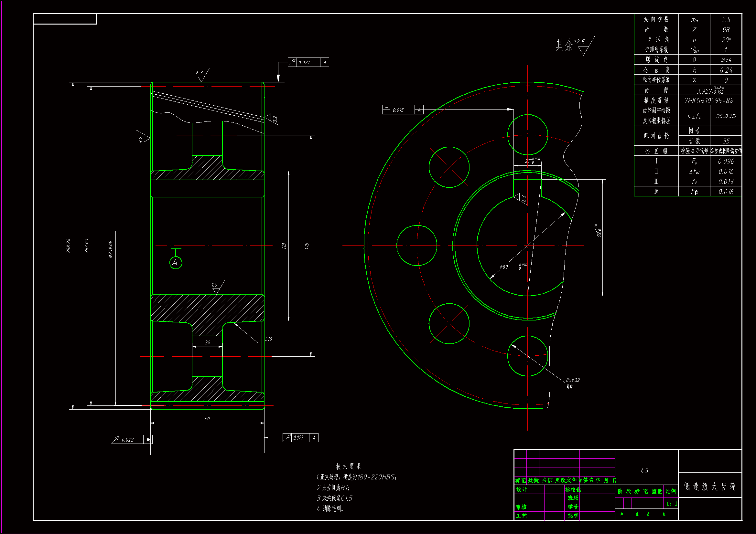This screenshot has height=534, width=756.
Task: Click the ø80 bore diameter dimension
Action: 504,267
